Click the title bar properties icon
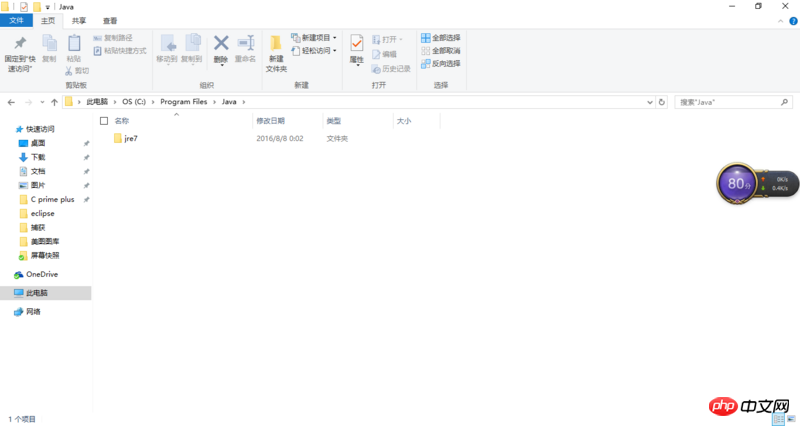The width and height of the screenshot is (800, 426). coord(23,7)
